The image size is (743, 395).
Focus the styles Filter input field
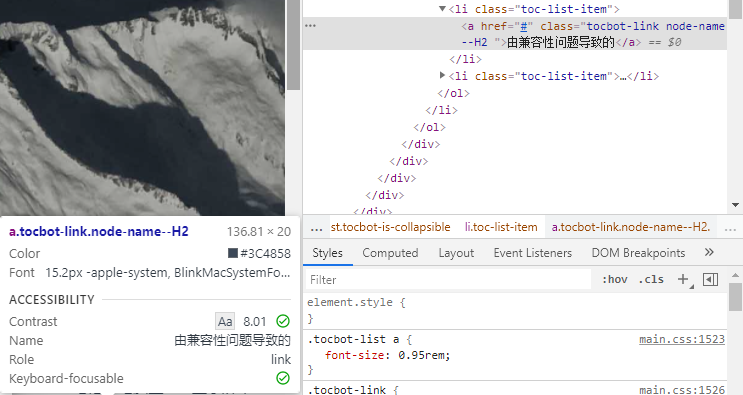coord(448,280)
